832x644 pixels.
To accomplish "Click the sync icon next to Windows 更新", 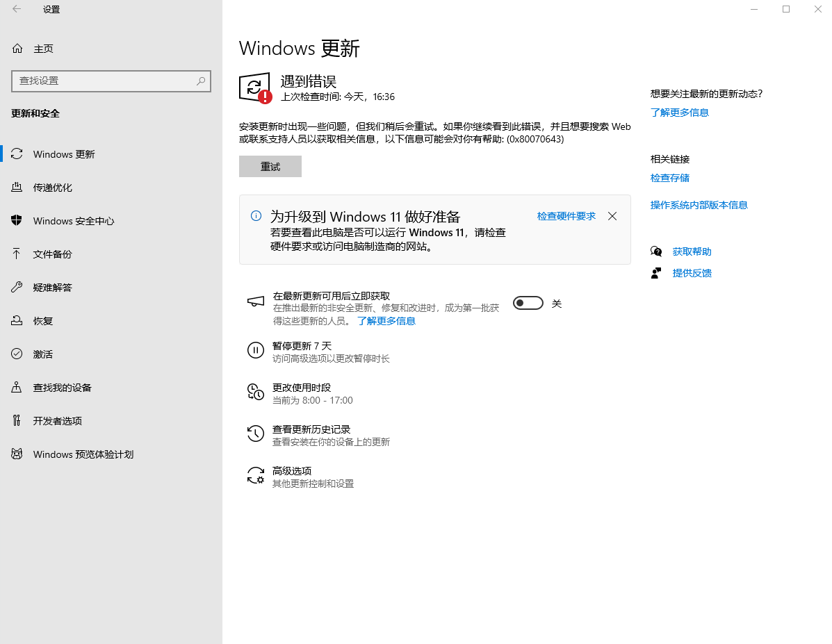I will [17, 154].
